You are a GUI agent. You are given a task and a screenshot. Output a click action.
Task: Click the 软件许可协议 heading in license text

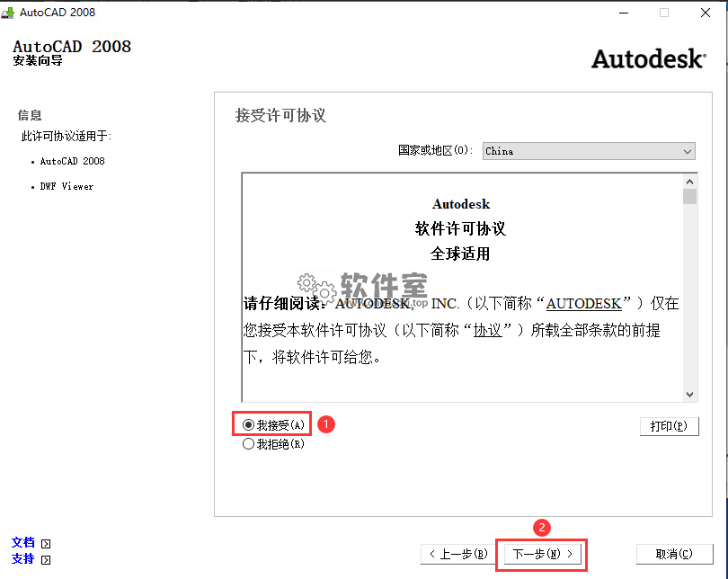tap(460, 228)
